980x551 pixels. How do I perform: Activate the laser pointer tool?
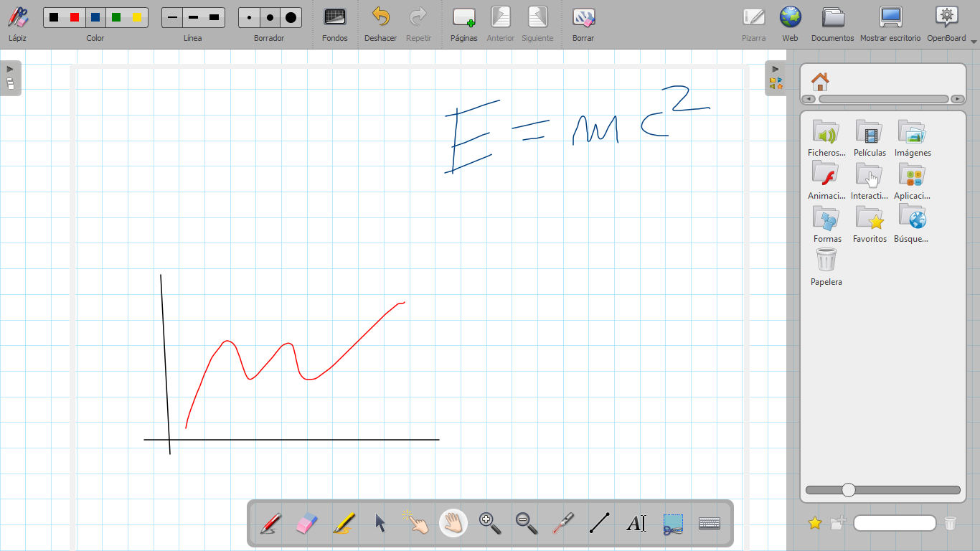coord(563,523)
